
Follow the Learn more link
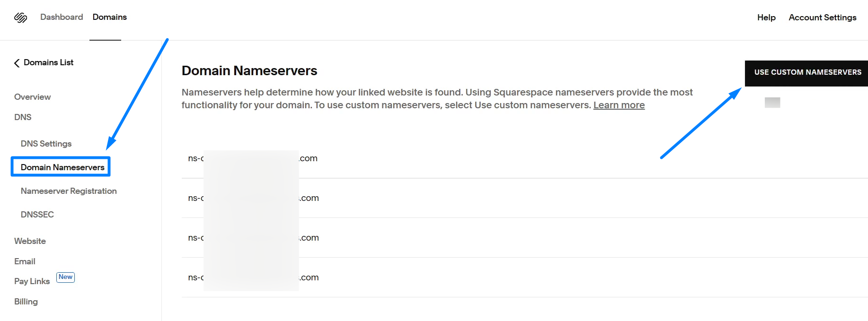coord(619,105)
